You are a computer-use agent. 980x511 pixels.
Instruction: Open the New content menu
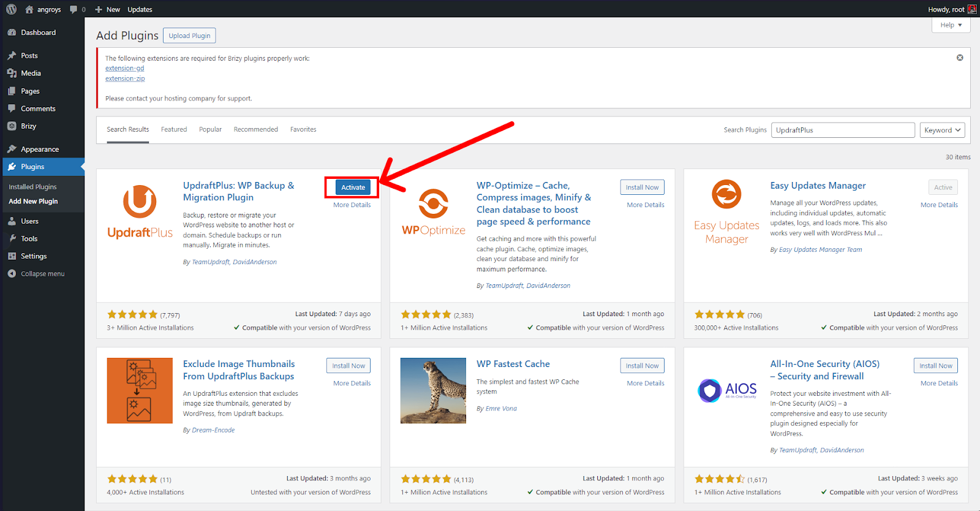click(108, 9)
